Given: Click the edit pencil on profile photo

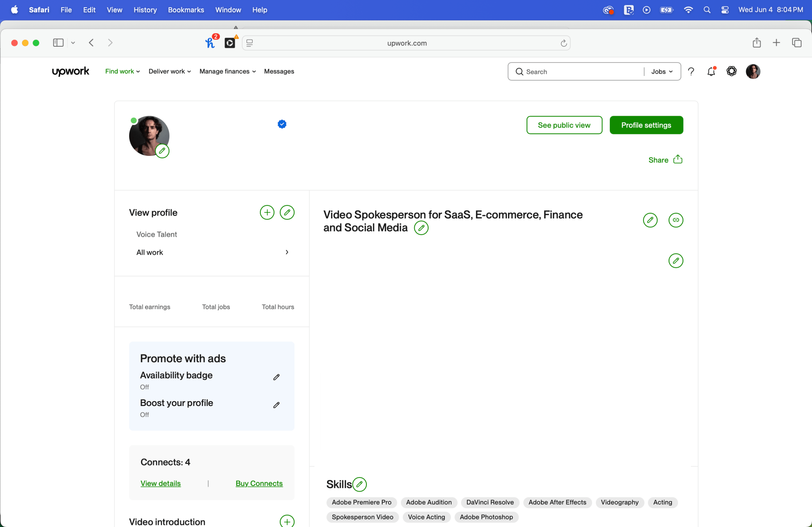Looking at the screenshot, I should click(162, 151).
